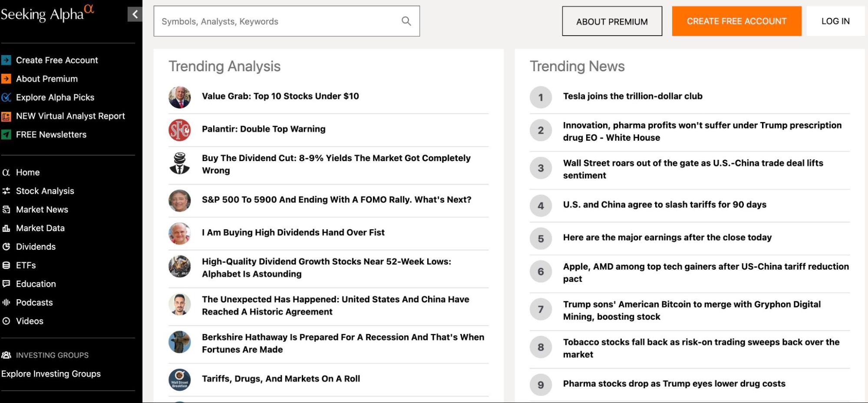The image size is (868, 403).
Task: Click author avatar beside Buying High Dividends
Action: coord(179,233)
